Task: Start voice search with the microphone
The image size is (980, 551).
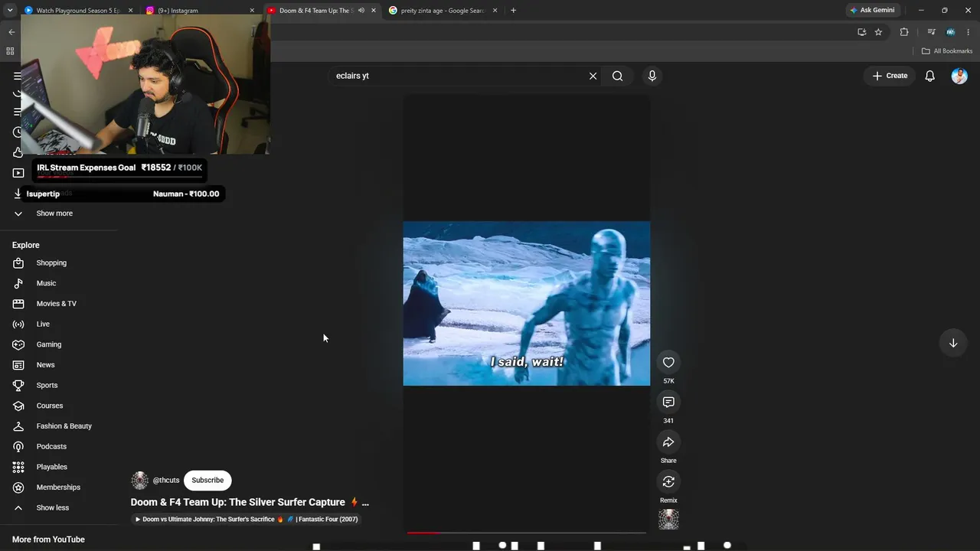Action: [652, 76]
